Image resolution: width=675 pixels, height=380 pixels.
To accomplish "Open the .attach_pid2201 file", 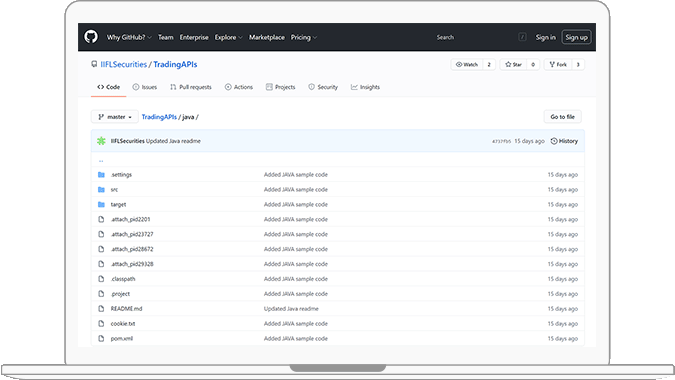I will click(x=130, y=219).
